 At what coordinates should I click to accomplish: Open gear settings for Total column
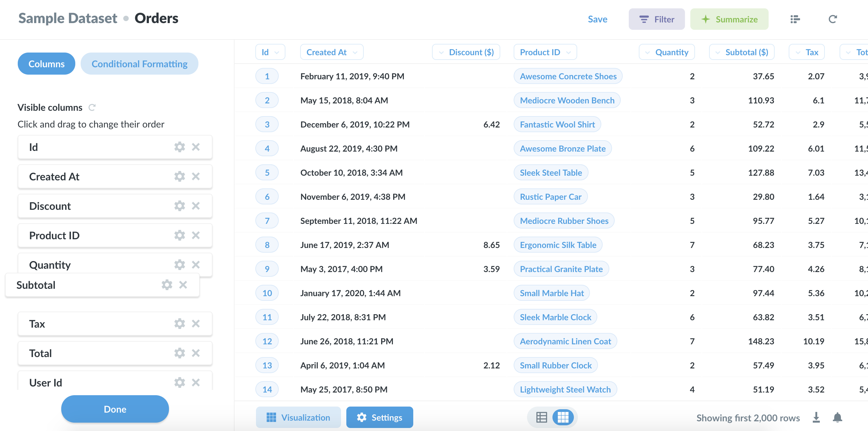pos(179,353)
